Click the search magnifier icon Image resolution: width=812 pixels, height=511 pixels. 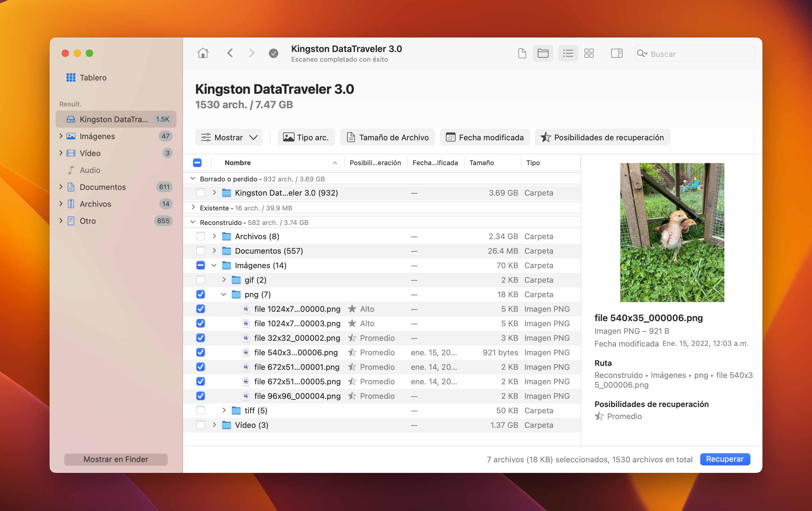pyautogui.click(x=642, y=54)
